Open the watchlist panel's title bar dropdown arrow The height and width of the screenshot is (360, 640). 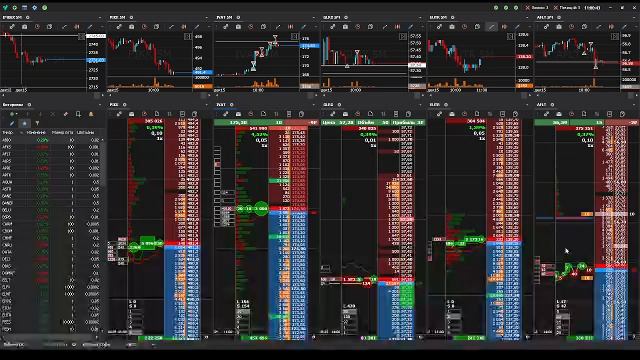coord(100,105)
